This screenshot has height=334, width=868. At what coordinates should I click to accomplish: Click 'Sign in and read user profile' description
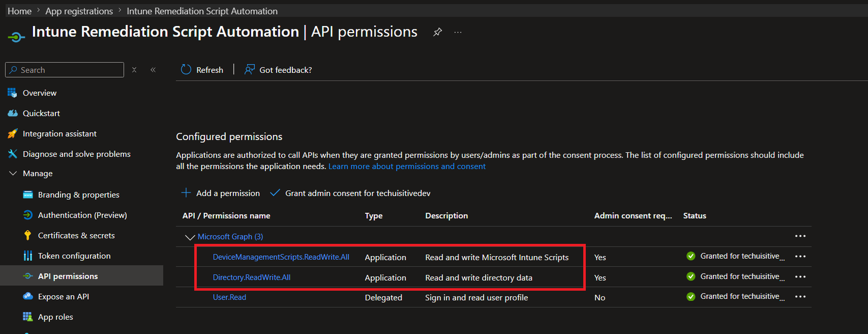point(477,297)
